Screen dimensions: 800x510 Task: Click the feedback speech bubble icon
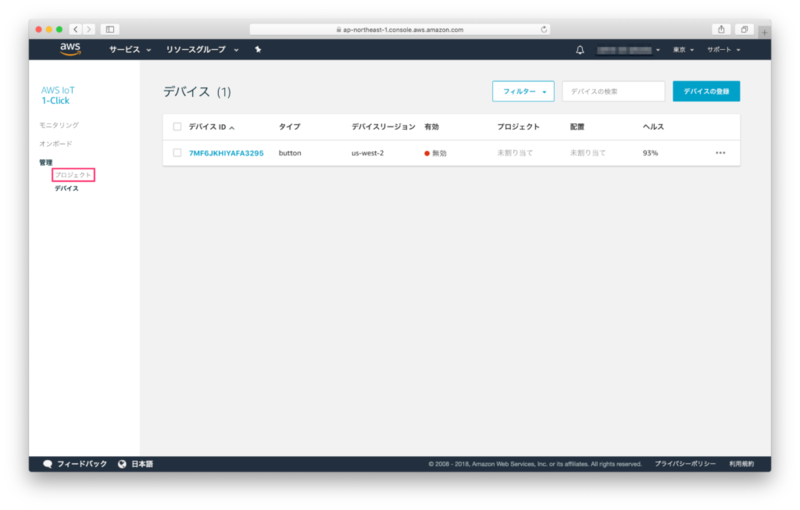[x=47, y=464]
